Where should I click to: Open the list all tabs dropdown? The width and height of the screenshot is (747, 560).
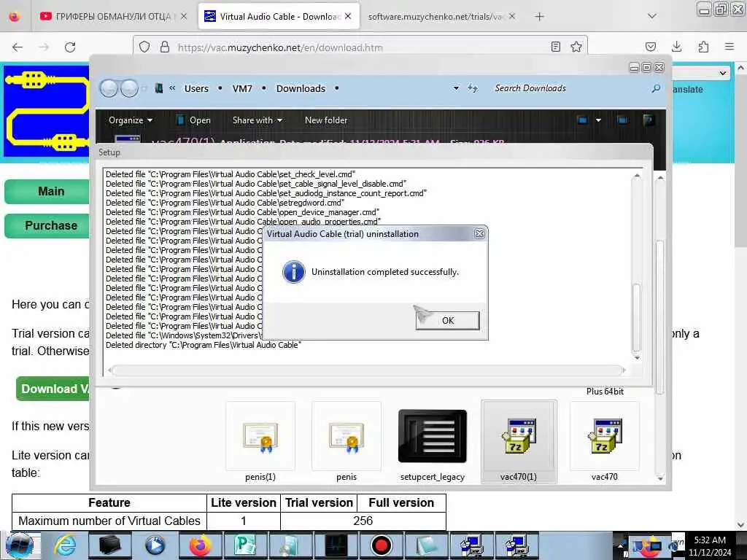click(652, 16)
